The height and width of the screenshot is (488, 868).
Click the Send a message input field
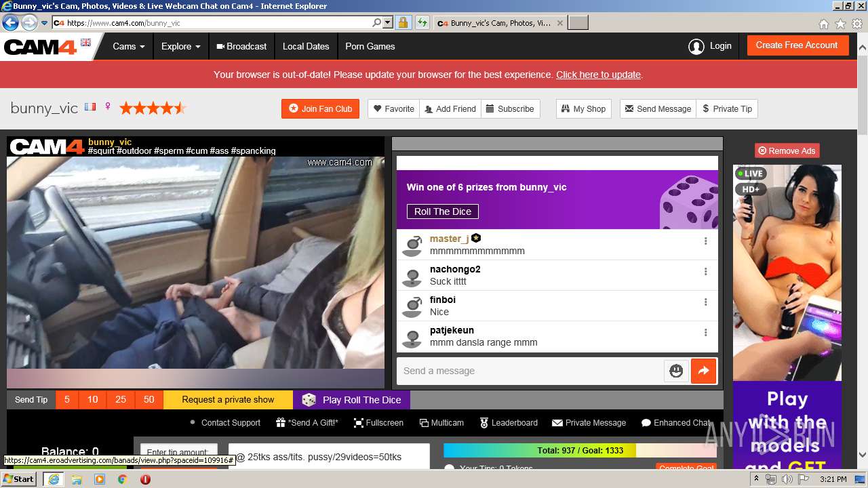coord(530,371)
